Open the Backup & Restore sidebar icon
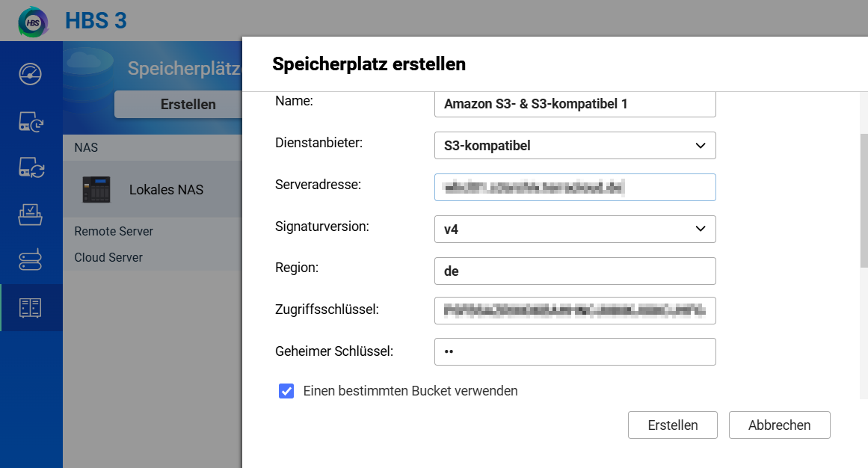The image size is (868, 468). coord(31,121)
